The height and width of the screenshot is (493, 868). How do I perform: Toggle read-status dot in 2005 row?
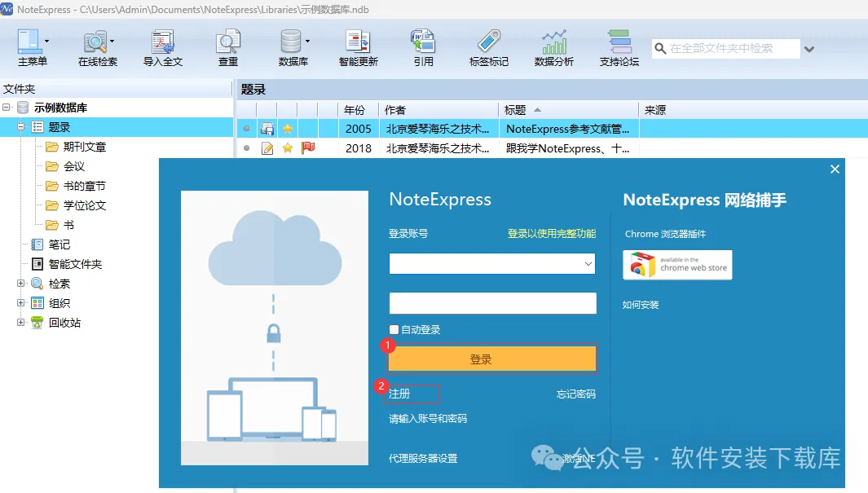point(247,129)
